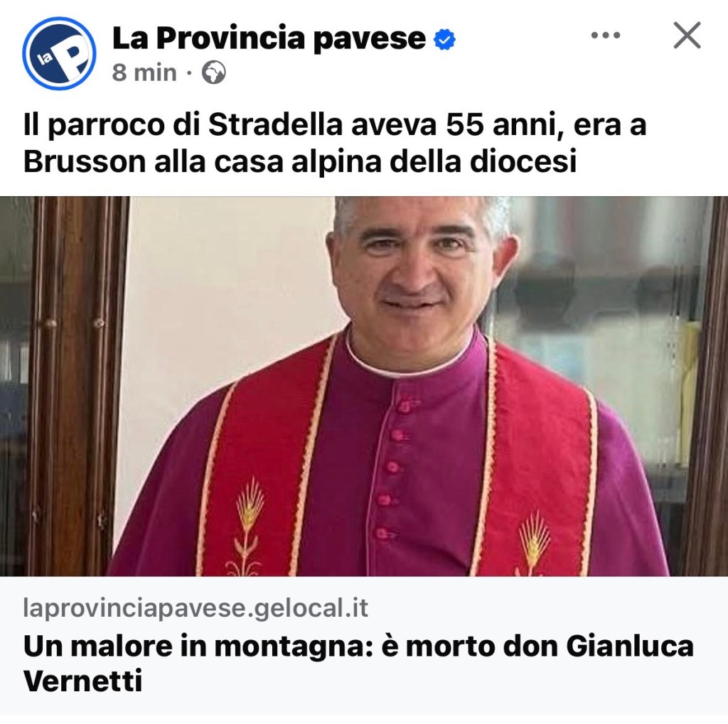Open the laprovinciapavese.gelocal.it domain link
This screenshot has height=724, width=728.
pos(196,608)
